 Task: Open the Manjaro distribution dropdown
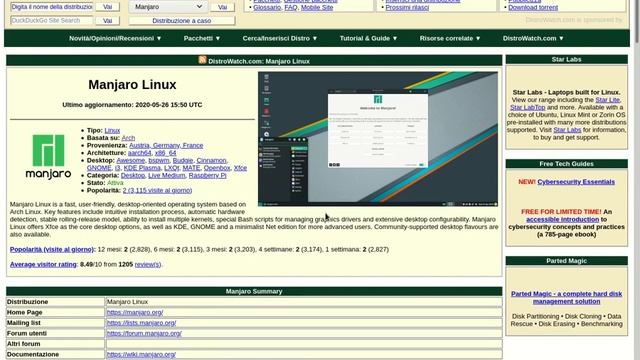point(168,7)
